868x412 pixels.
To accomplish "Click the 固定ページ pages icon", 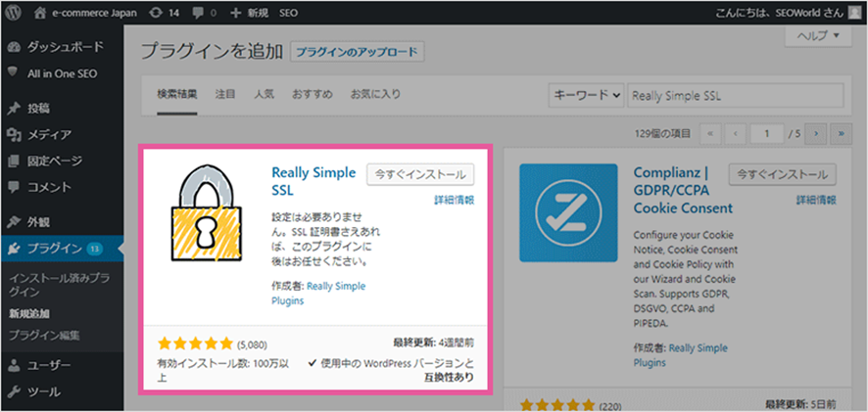I will [x=15, y=161].
